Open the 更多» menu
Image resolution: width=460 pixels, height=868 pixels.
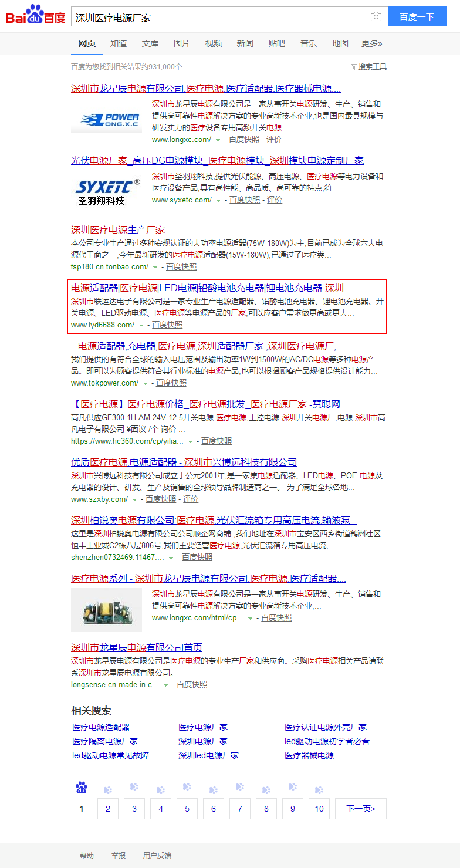372,43
